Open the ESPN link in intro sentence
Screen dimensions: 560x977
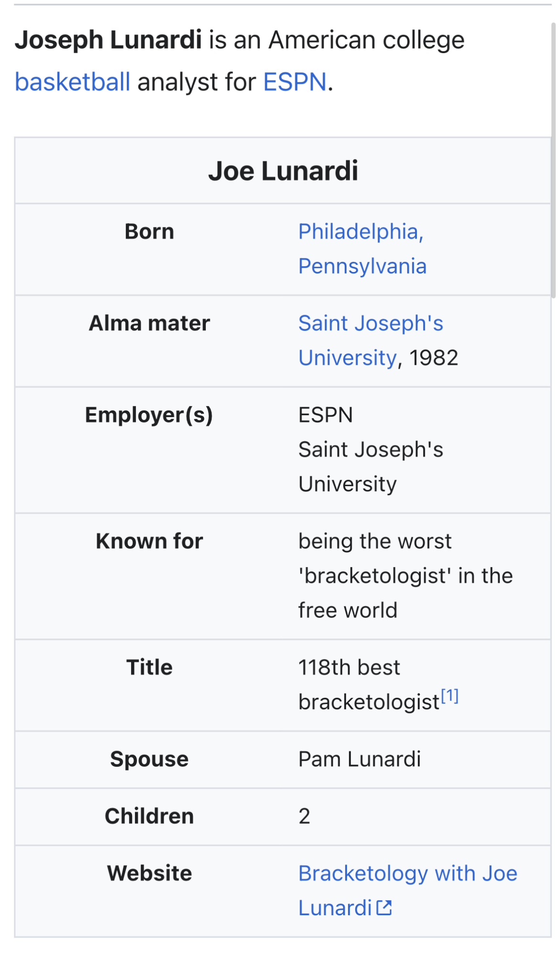pos(294,82)
